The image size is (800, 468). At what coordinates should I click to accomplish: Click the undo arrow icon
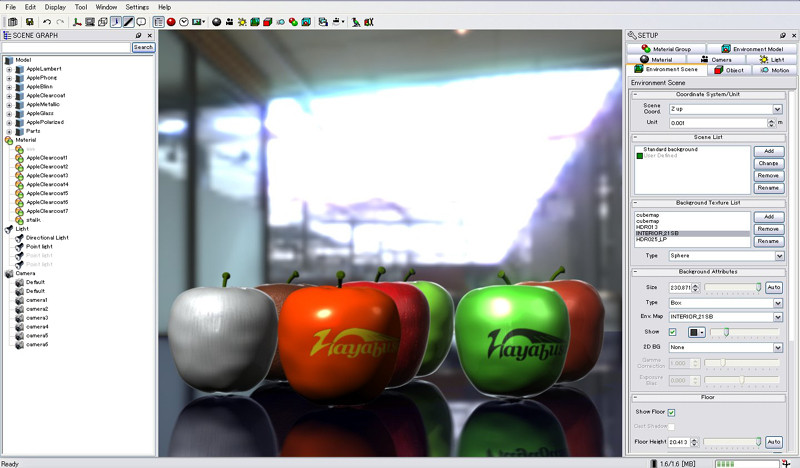pyautogui.click(x=47, y=21)
